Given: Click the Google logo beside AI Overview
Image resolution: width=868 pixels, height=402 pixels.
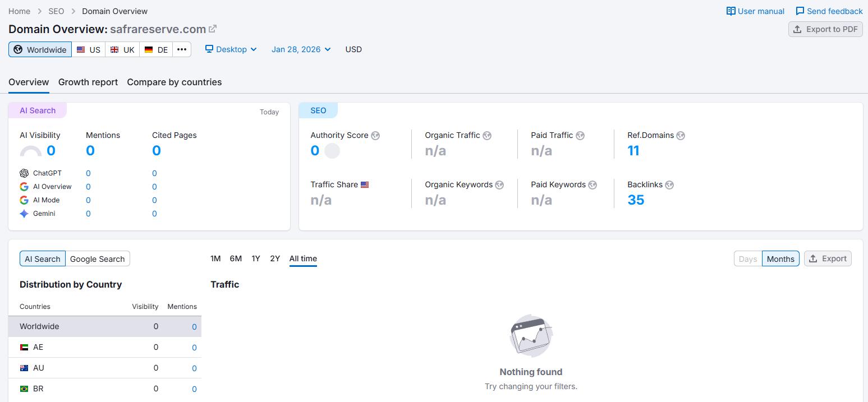Looking at the screenshot, I should 24,187.
